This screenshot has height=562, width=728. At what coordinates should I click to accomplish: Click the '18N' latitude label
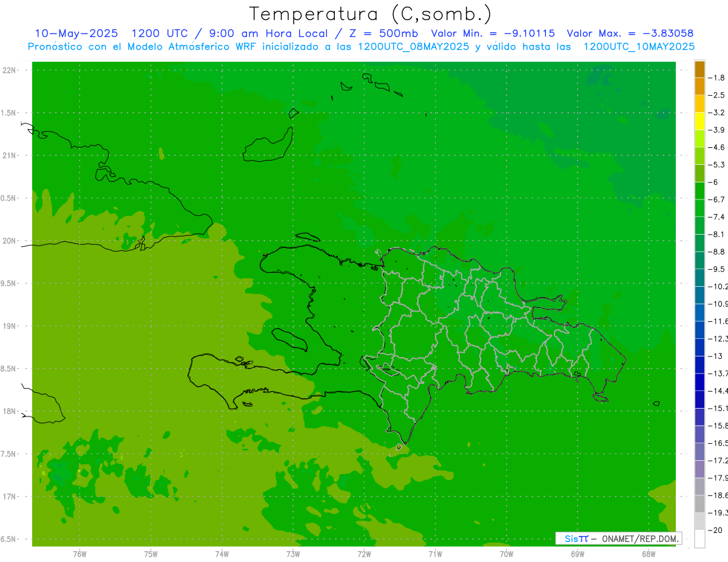pyautogui.click(x=9, y=412)
